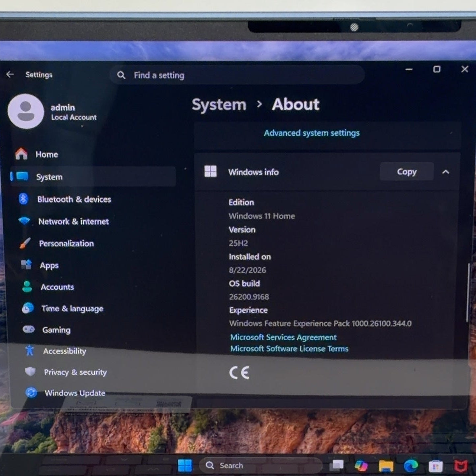Maximize the Settings window
The width and height of the screenshot is (476, 476).
click(437, 69)
